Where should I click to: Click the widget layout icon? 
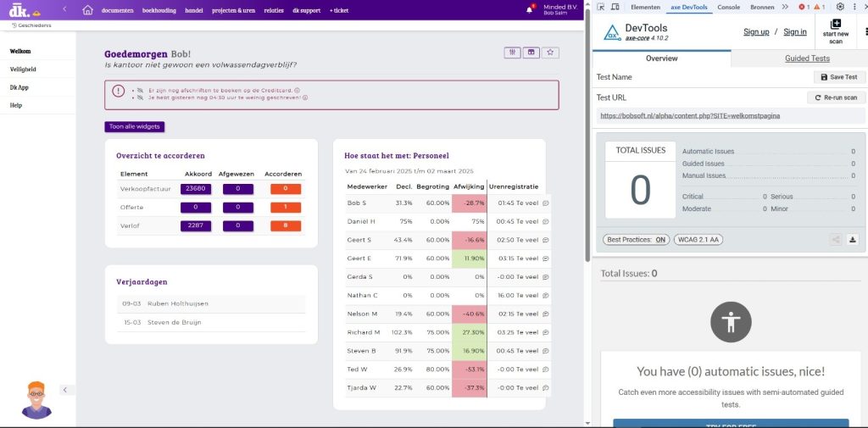(x=531, y=53)
